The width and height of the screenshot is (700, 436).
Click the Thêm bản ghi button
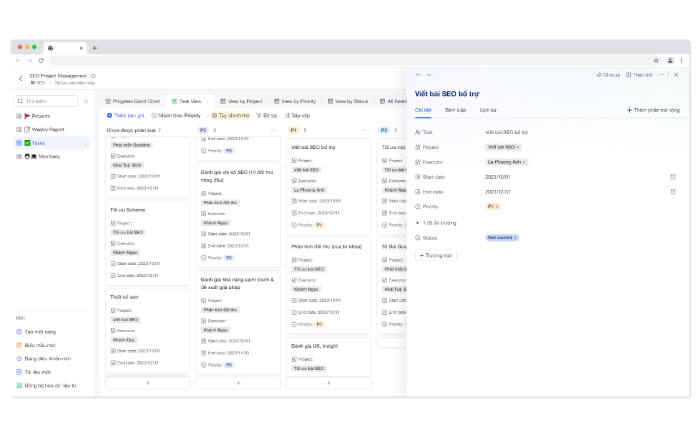(x=125, y=115)
